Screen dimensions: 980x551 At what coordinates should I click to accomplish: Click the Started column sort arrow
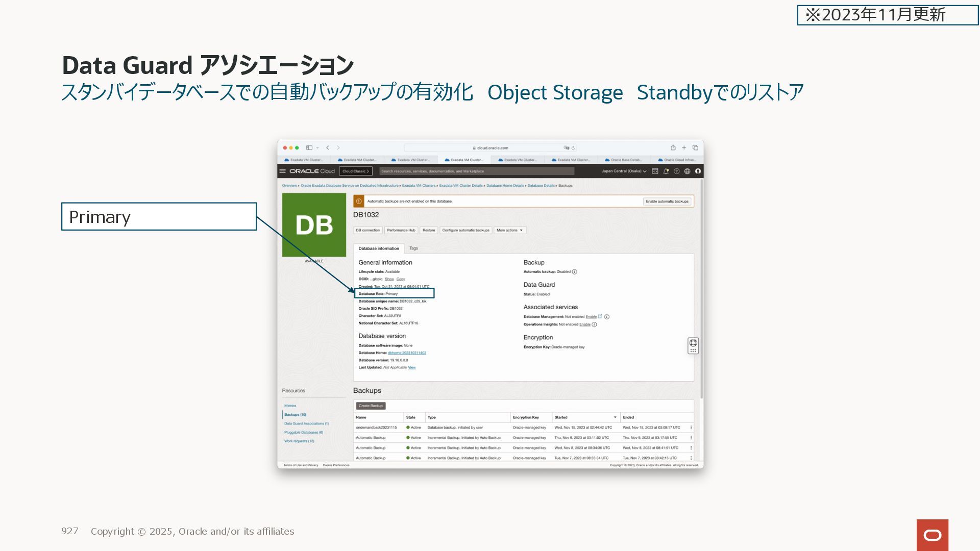[x=615, y=417]
